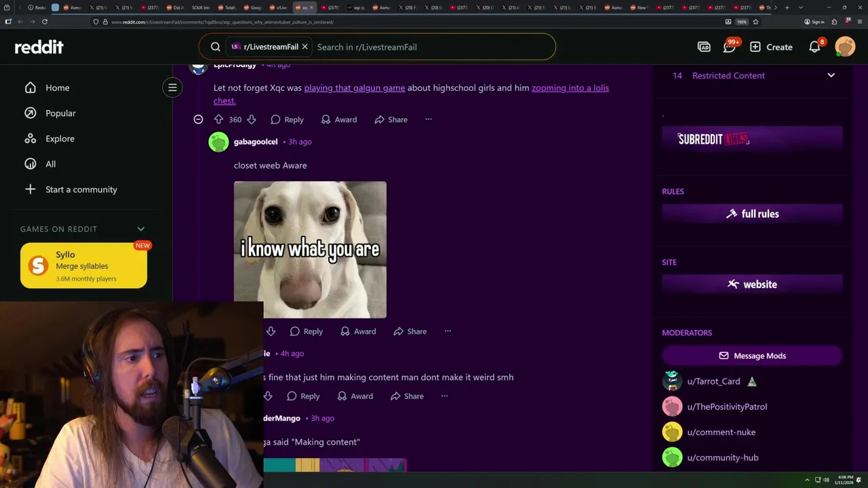Upvote the comment with 360 points

tap(218, 119)
